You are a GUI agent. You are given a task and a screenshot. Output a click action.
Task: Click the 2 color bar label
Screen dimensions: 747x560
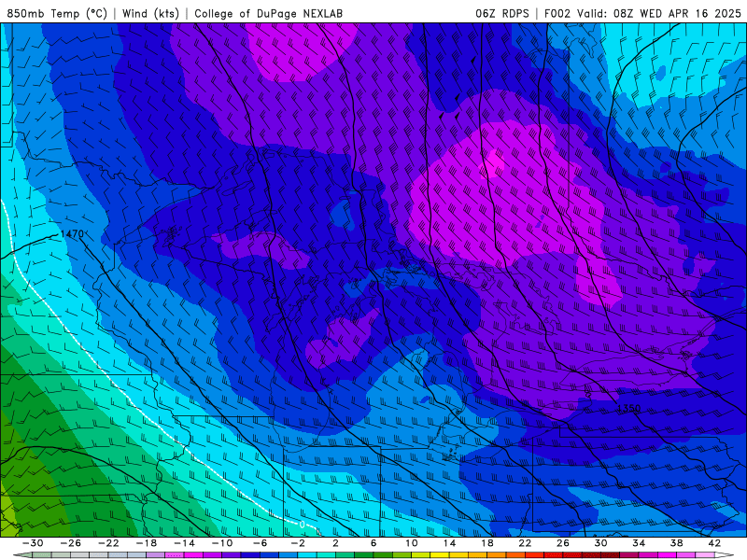click(335, 543)
